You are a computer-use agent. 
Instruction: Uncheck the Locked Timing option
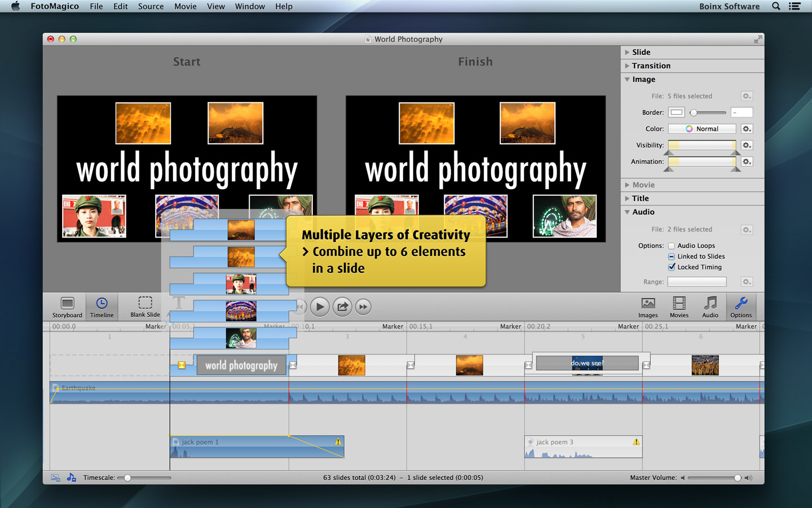(672, 268)
